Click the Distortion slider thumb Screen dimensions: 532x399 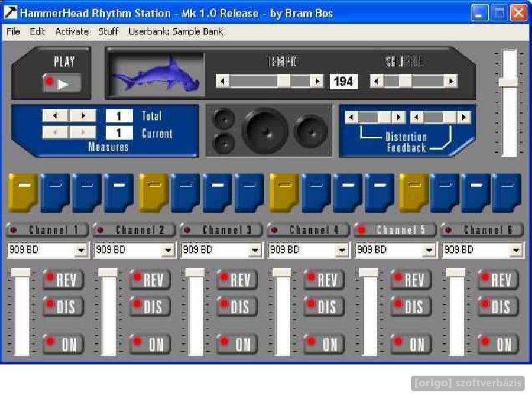click(384, 118)
